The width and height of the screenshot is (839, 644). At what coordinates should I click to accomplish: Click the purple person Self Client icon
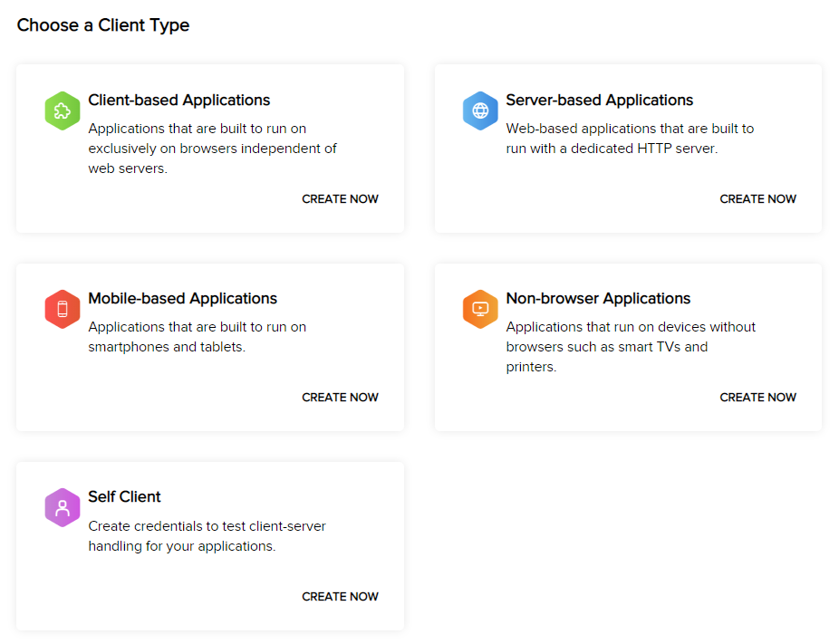pos(63,507)
